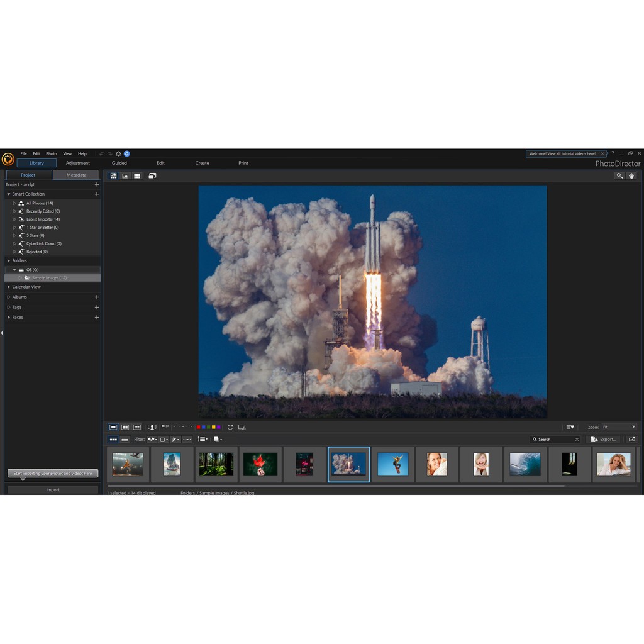Click the Import button
This screenshot has height=644, width=644.
[53, 490]
